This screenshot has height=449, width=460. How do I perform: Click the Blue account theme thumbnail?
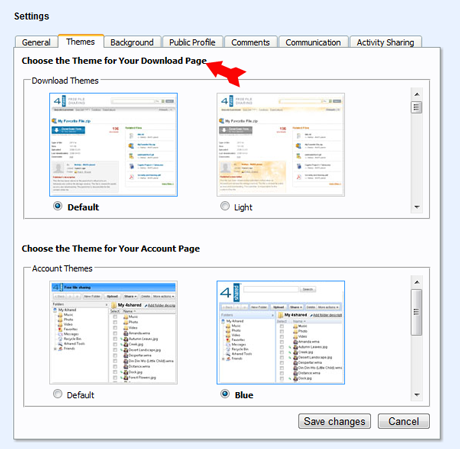tap(281, 333)
